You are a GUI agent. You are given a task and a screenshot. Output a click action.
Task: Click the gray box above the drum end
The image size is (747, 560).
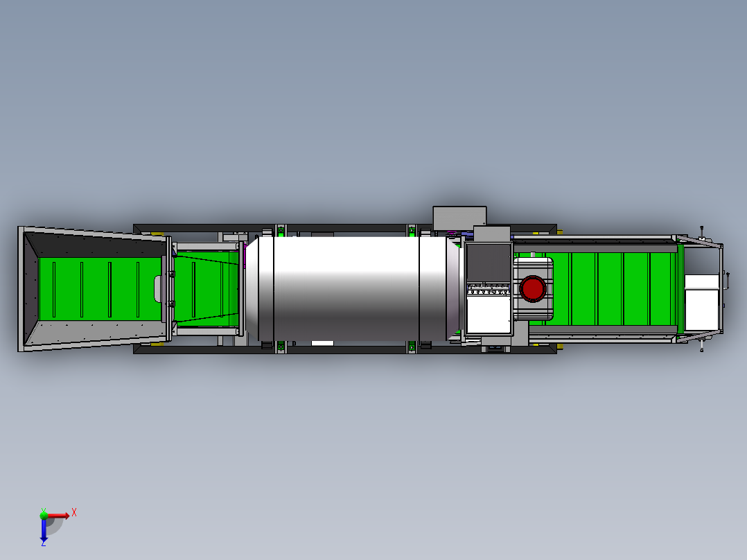(x=459, y=216)
